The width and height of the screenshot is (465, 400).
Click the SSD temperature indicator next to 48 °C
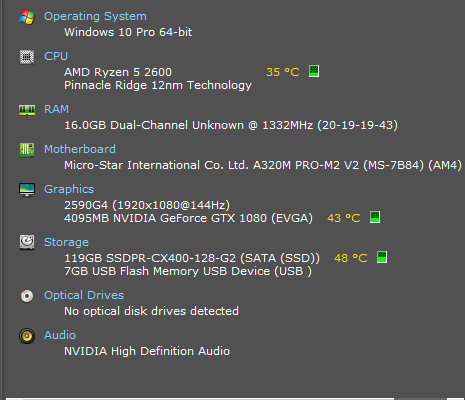[x=382, y=257]
